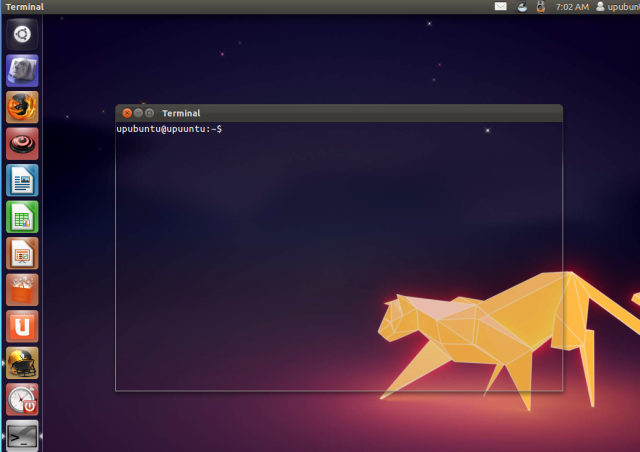Open the mail envelope indicator in top panel
This screenshot has width=640, height=452.
point(500,7)
